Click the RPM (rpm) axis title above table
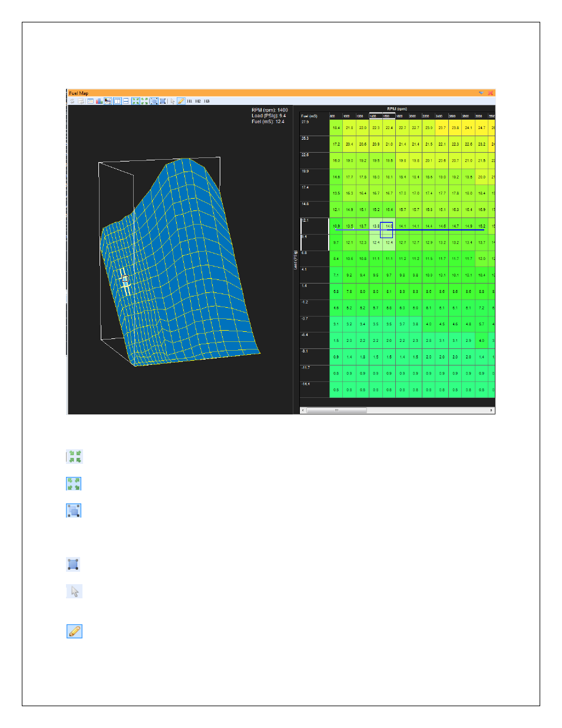 click(x=397, y=109)
